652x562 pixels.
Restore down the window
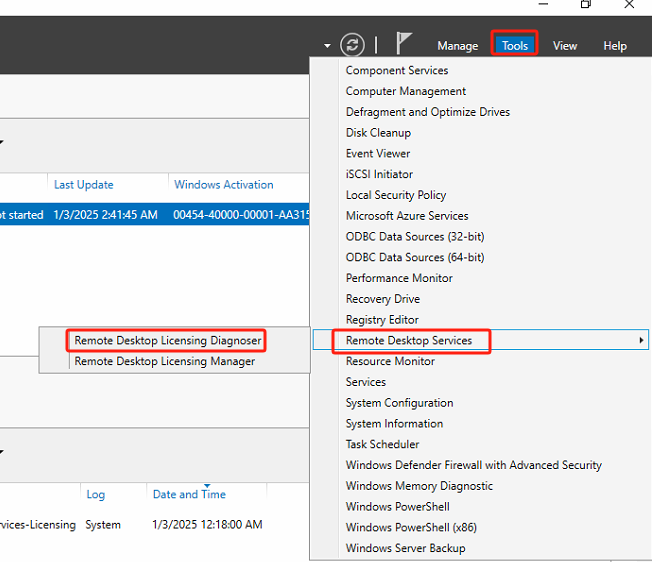click(x=586, y=5)
